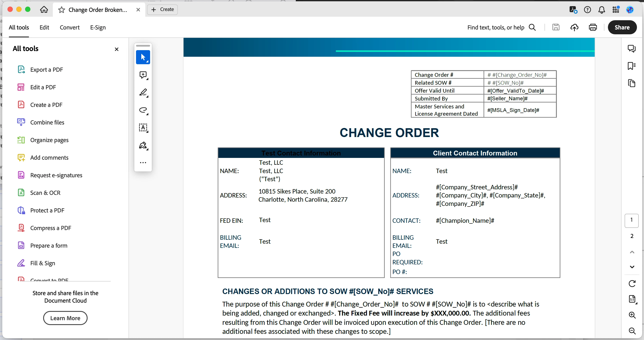644x340 pixels.
Task: Zoom in using the magnifier plus icon
Action: coord(632,315)
